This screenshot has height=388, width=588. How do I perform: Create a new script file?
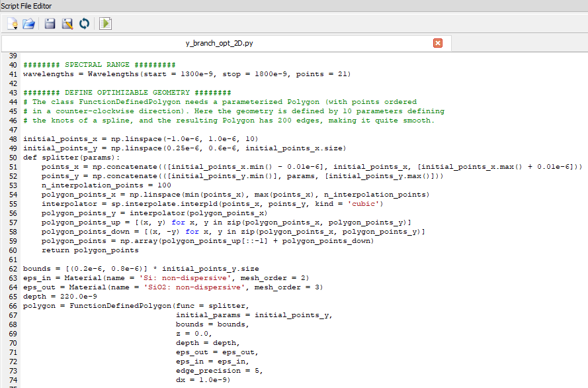[x=13, y=24]
